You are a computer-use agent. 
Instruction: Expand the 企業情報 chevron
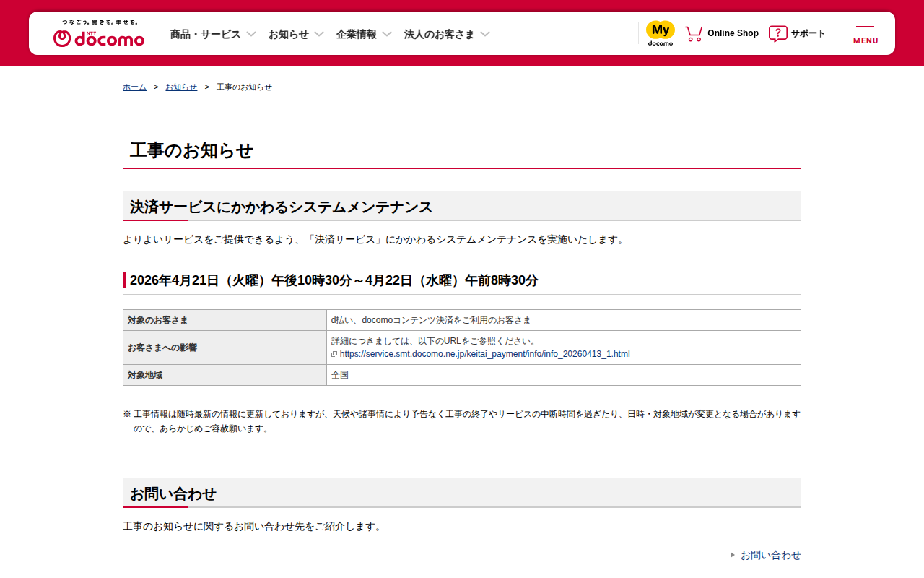387,34
